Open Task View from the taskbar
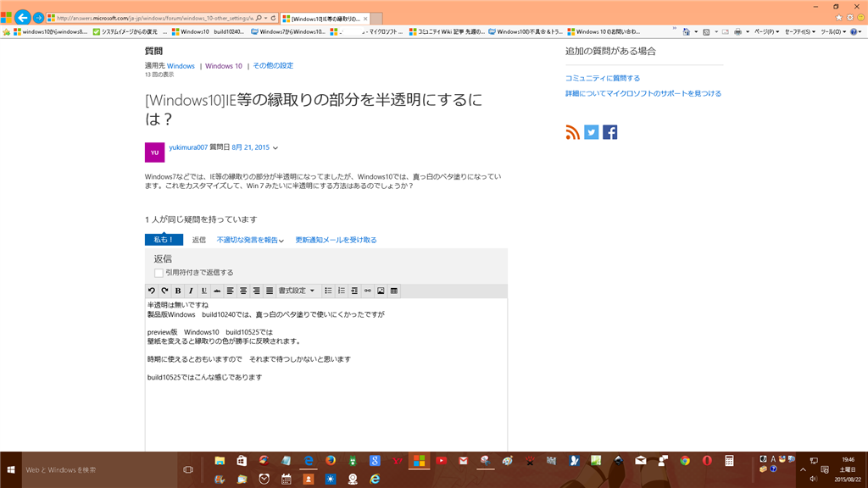This screenshot has height=488, width=868. (x=188, y=469)
